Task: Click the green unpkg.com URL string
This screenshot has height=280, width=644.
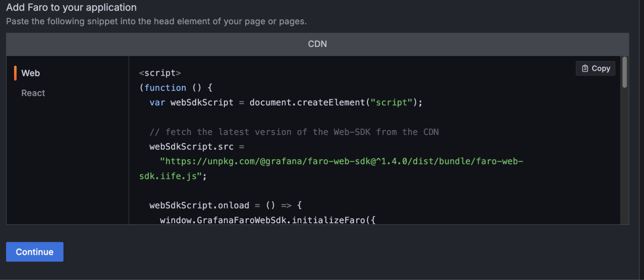Action: coord(341,161)
